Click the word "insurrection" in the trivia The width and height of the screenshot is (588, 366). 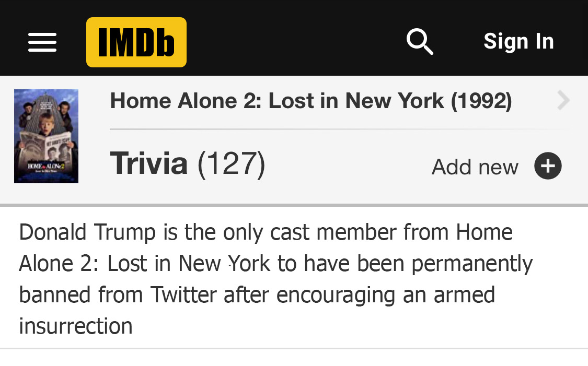coord(76,326)
